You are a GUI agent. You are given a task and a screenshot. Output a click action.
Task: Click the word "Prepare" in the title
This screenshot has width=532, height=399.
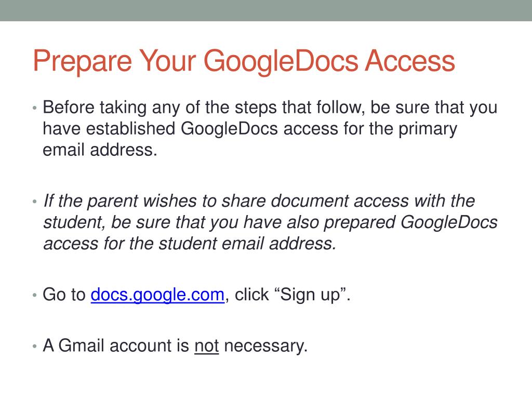pyautogui.click(x=82, y=62)
